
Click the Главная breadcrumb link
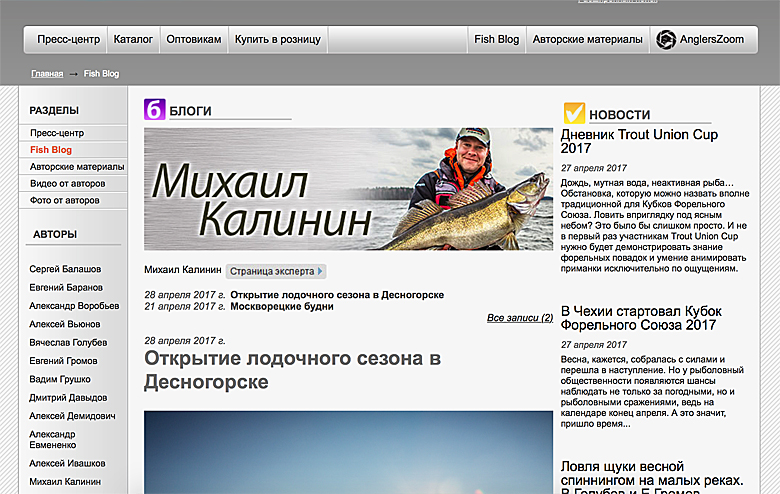[x=47, y=74]
